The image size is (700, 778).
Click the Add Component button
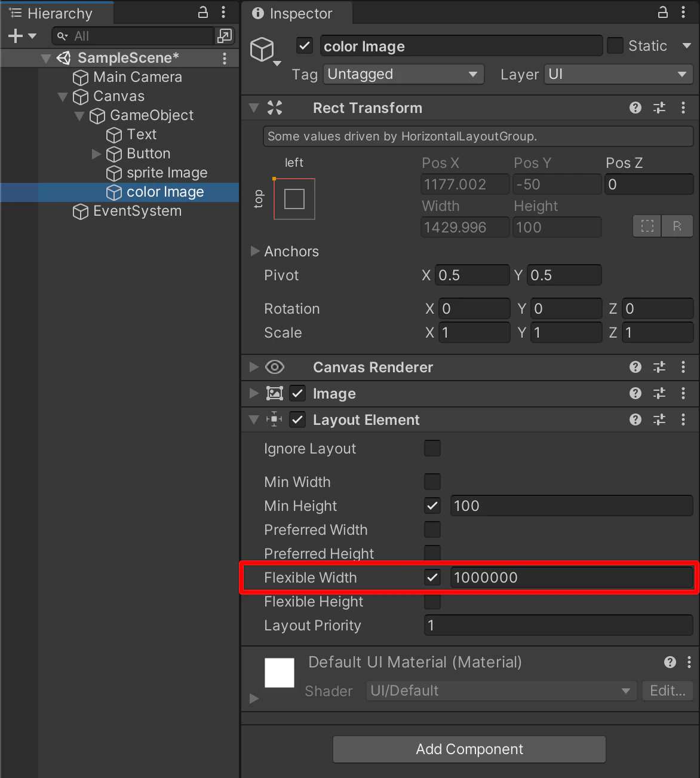(469, 749)
